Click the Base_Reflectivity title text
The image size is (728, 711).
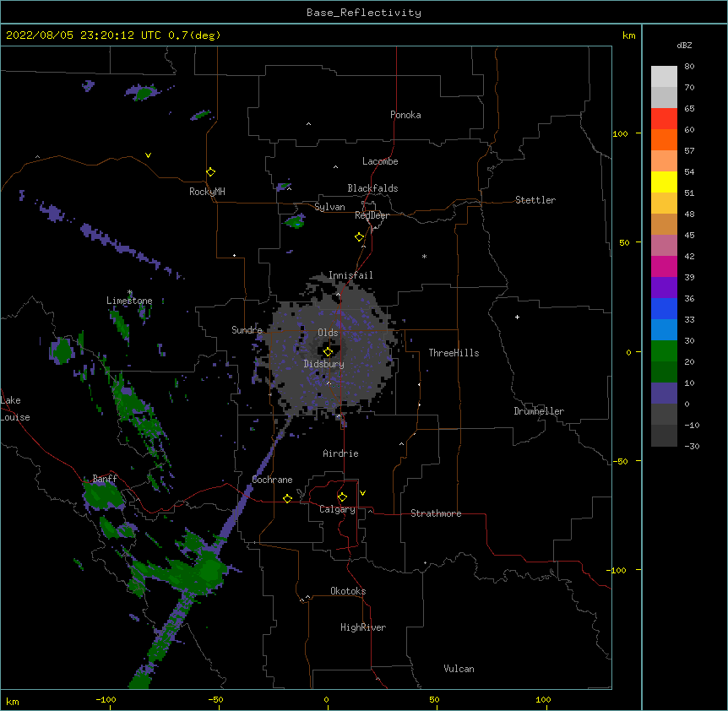[364, 13]
